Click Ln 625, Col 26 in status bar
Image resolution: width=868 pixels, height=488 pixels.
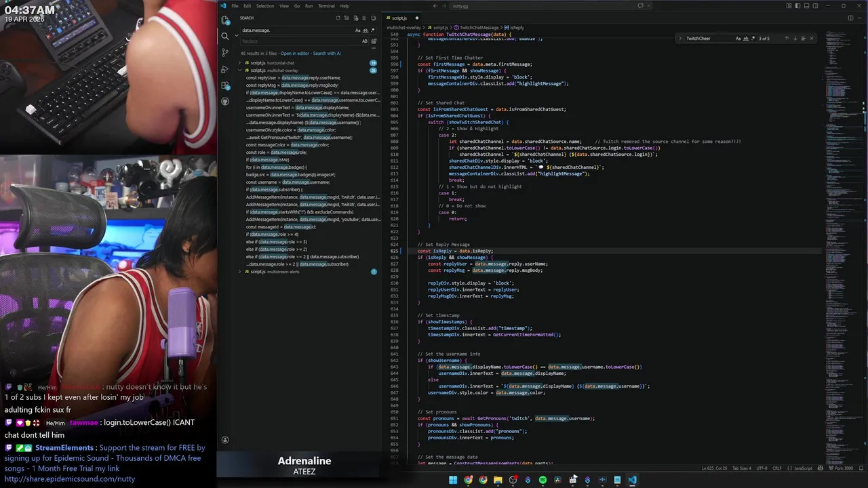(x=715, y=468)
